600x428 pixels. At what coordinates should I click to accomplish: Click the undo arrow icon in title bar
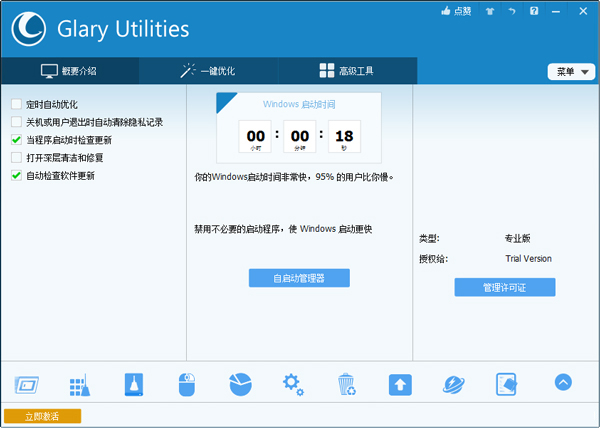tap(512, 11)
